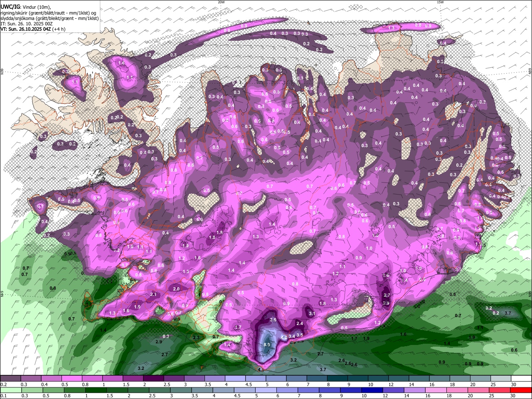This screenshot has height=399, width=532.
Task: Click the 'IT: Sun. 26. 10. 2025 00Z' line
Action: (27, 24)
